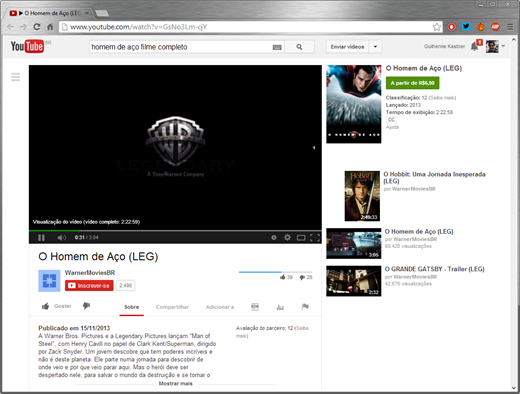The height and width of the screenshot is (394, 520).
Task: Open the AdBlock Plus extension icon
Action: click(x=495, y=27)
